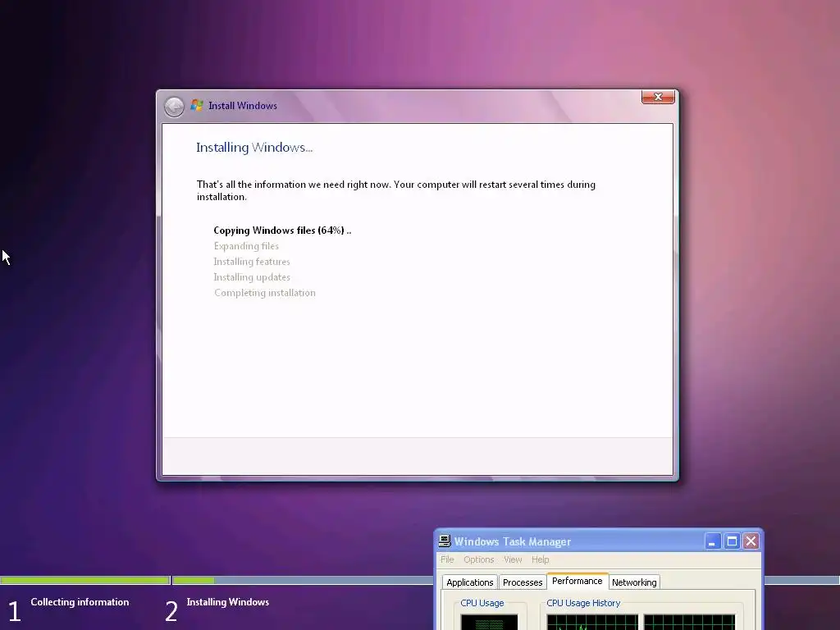This screenshot has height=630, width=840.
Task: Click the 'CPU Usage History' label
Action: tap(583, 603)
